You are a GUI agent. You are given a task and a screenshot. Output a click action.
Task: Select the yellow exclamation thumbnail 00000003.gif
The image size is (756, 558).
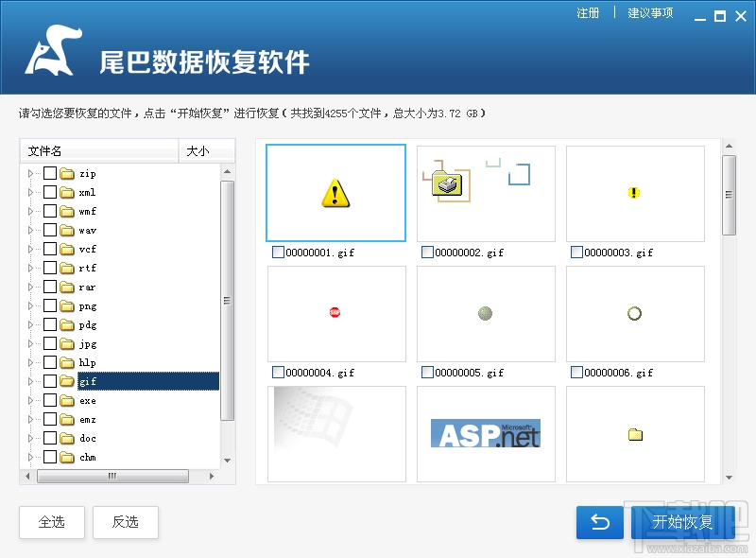(x=635, y=194)
